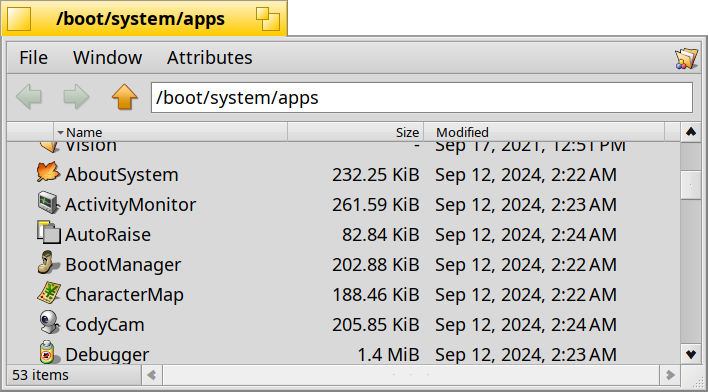
Task: Click the AutoRaise windows icon
Action: click(48, 233)
